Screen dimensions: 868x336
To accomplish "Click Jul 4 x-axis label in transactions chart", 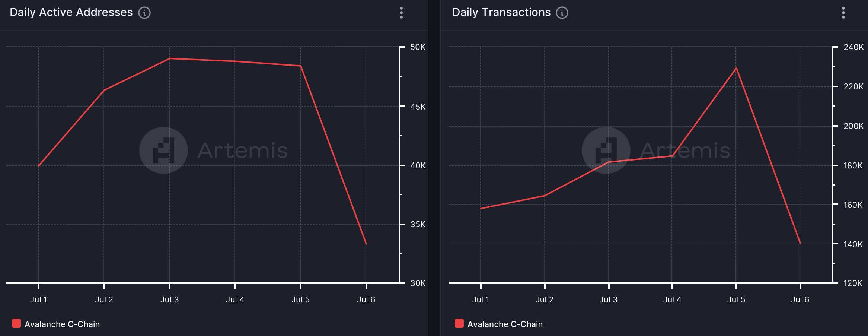I will click(672, 299).
